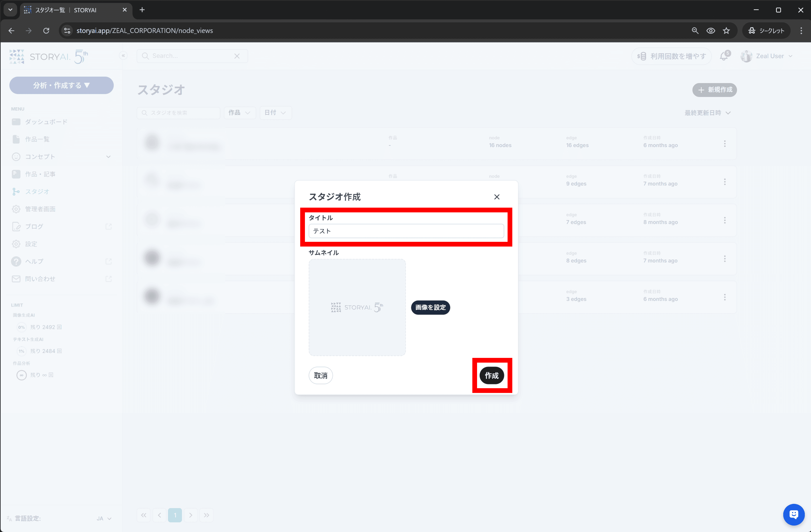This screenshot has width=811, height=532.
Task: Click the 画像を設定 button
Action: [x=430, y=307]
